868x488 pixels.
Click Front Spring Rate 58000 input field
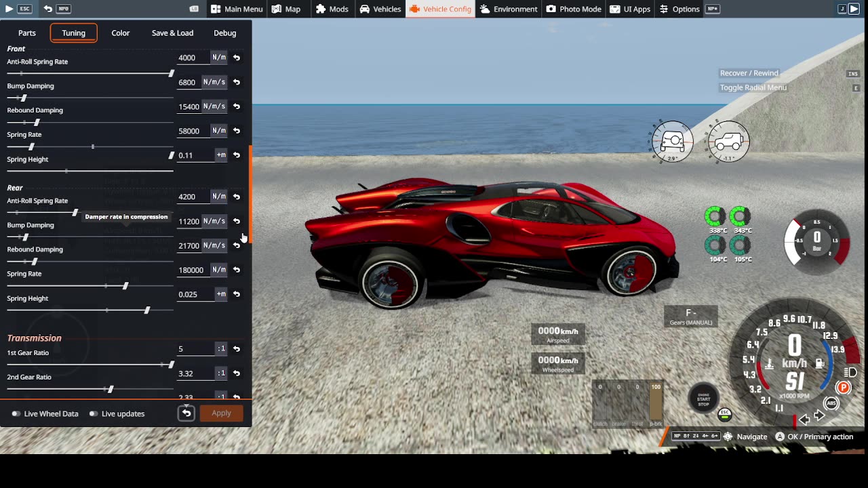pyautogui.click(x=193, y=131)
